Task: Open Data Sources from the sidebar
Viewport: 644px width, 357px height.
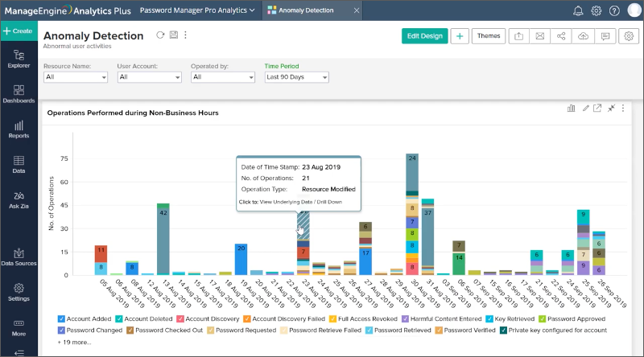Action: [19, 256]
